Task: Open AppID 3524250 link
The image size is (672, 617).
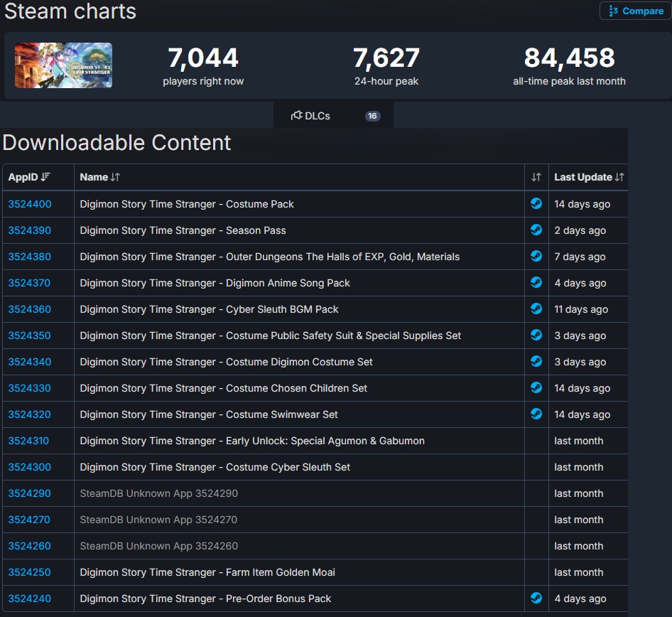Action: coord(29,572)
